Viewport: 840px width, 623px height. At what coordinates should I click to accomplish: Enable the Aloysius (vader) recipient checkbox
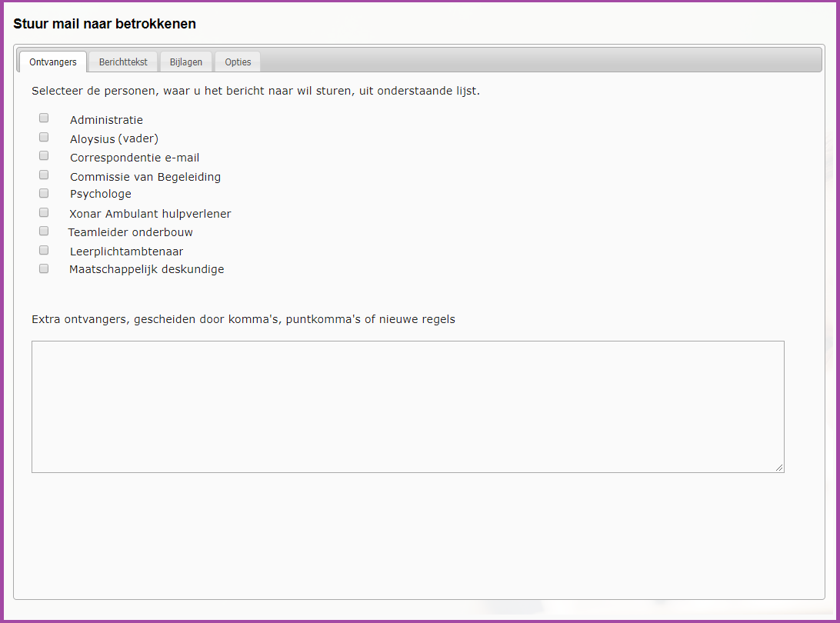point(44,137)
